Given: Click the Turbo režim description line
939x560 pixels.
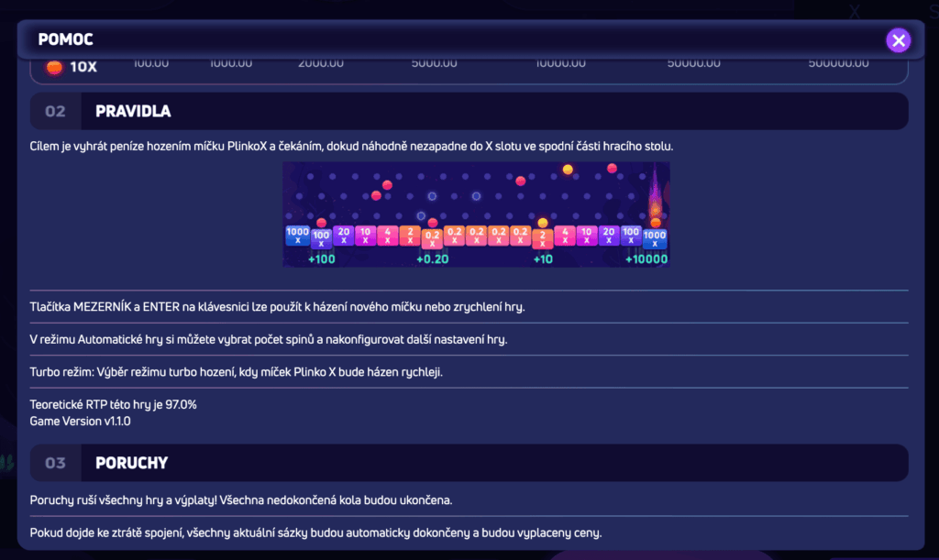Looking at the screenshot, I should [x=237, y=371].
